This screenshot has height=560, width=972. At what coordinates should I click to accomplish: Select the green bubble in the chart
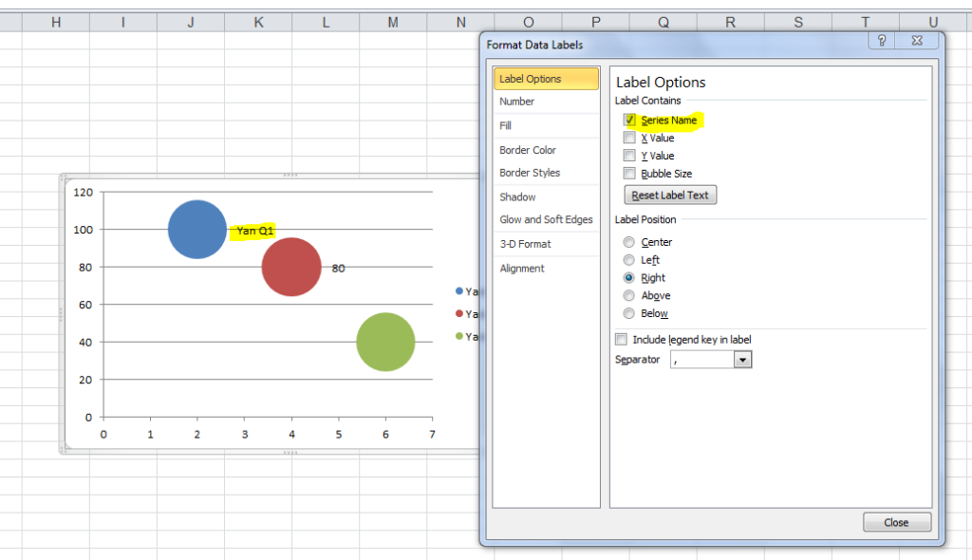pos(385,342)
